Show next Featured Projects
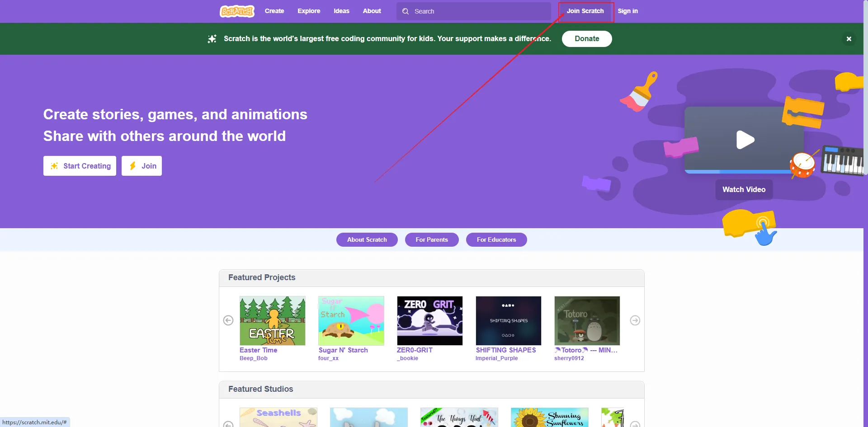 pos(635,320)
